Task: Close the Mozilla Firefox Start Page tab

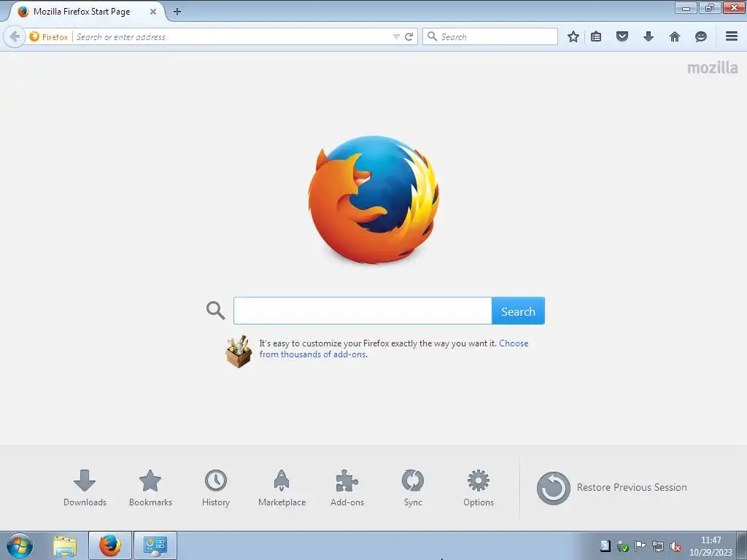Action: (153, 12)
